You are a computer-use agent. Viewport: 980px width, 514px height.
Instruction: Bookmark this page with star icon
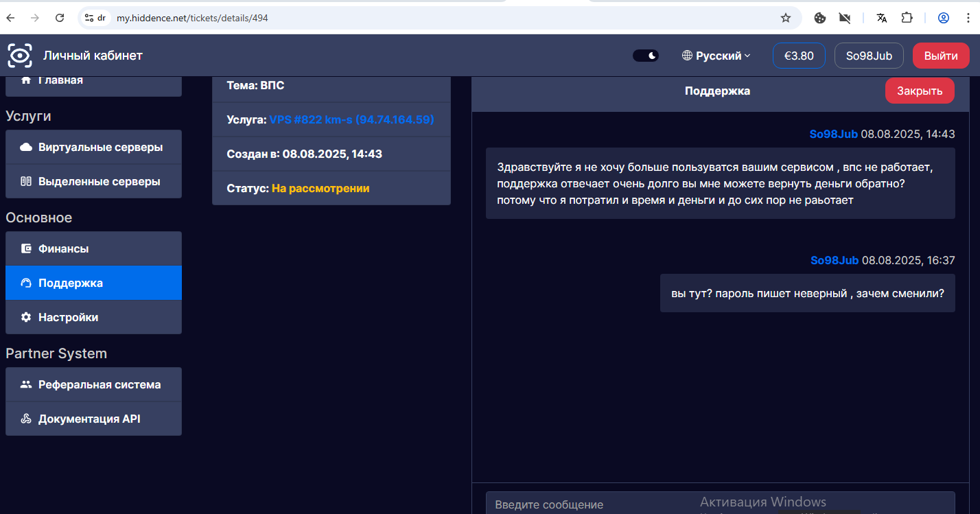click(x=786, y=18)
